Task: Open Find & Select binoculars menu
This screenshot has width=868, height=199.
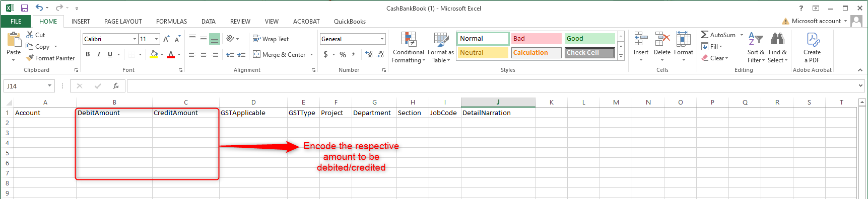Action: (x=777, y=47)
